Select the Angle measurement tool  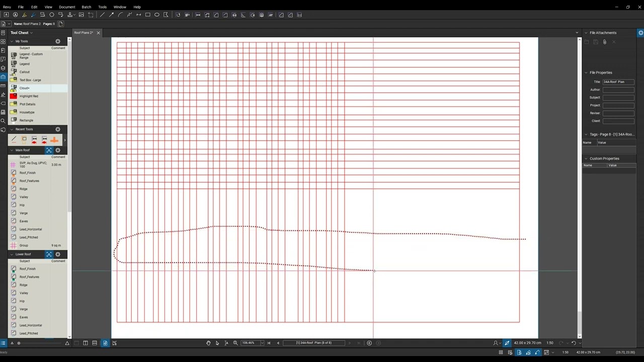click(243, 15)
